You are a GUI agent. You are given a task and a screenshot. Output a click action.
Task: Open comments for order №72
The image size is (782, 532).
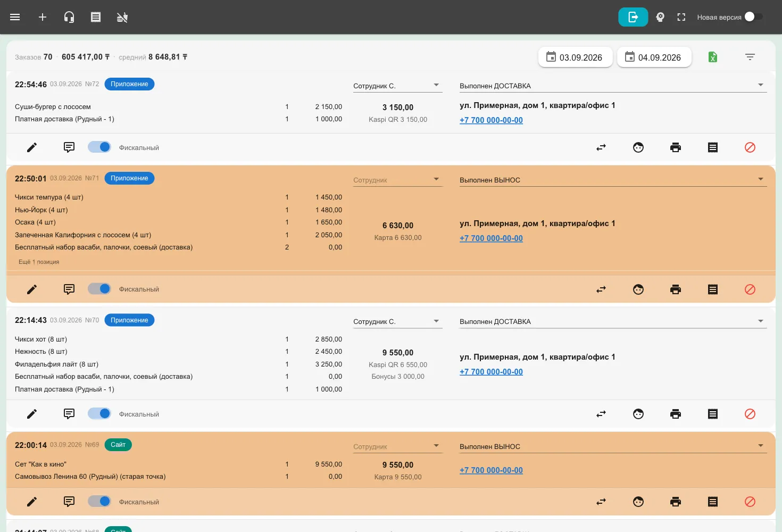69,147
